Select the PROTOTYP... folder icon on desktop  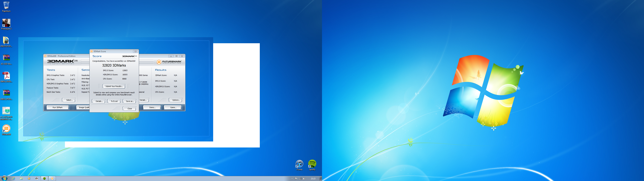[6, 42]
